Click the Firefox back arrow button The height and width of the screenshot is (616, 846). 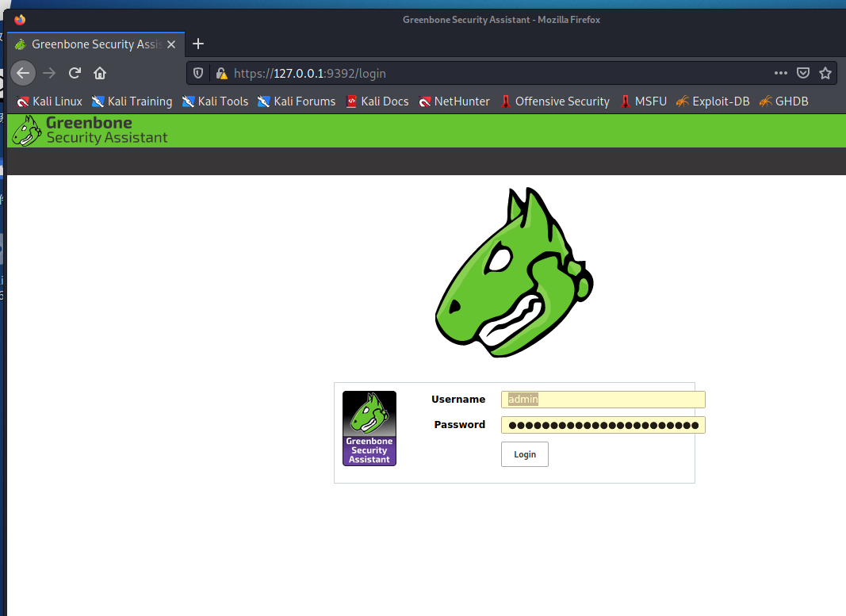coord(23,74)
